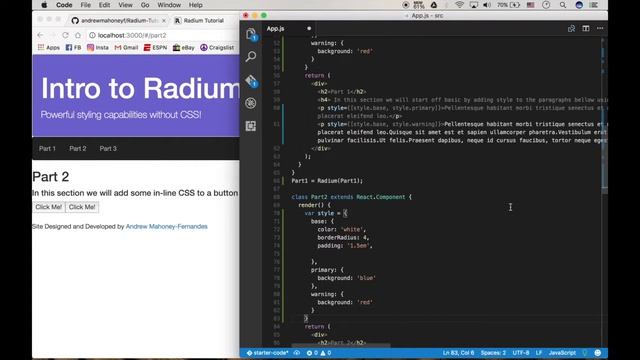Open the eBay bookmark
Screen dimensions: 640x360
point(183,47)
